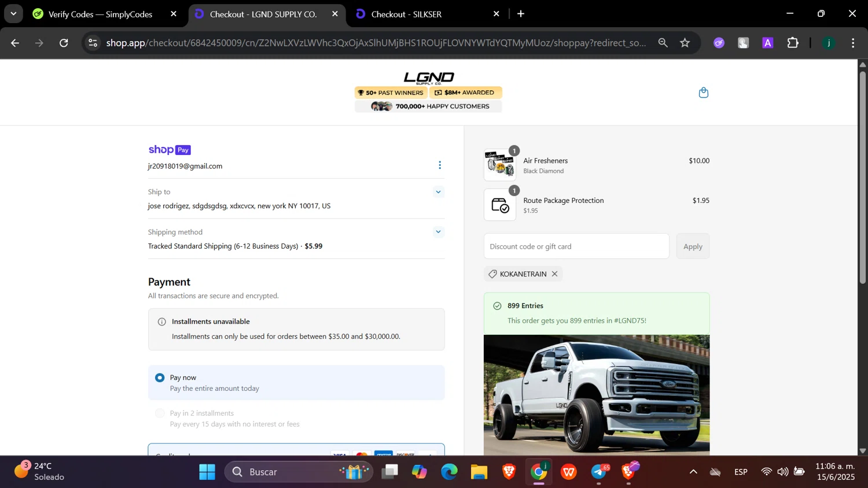The height and width of the screenshot is (488, 868).
Task: Open the tab search dropdown arrow
Action: 13,14
